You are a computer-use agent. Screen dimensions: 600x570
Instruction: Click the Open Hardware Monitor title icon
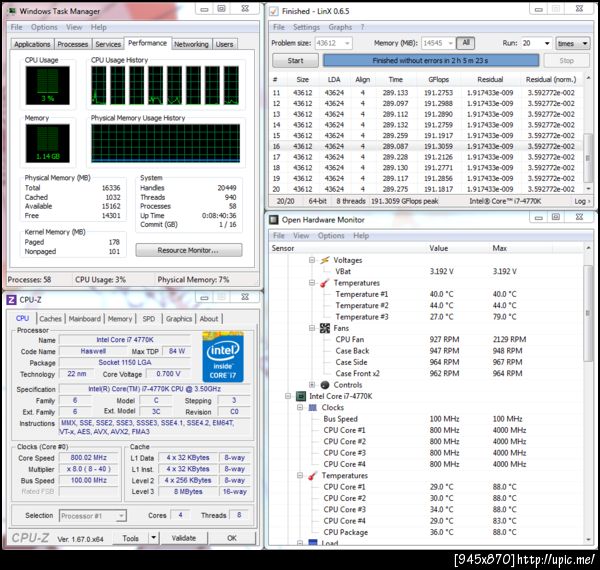(x=274, y=219)
